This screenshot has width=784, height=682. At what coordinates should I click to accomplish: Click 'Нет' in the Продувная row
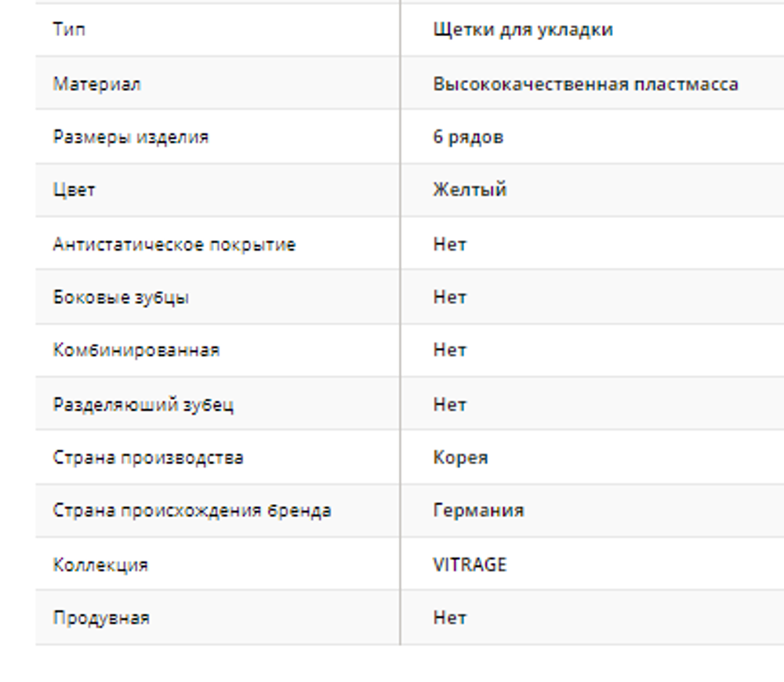[x=449, y=618]
